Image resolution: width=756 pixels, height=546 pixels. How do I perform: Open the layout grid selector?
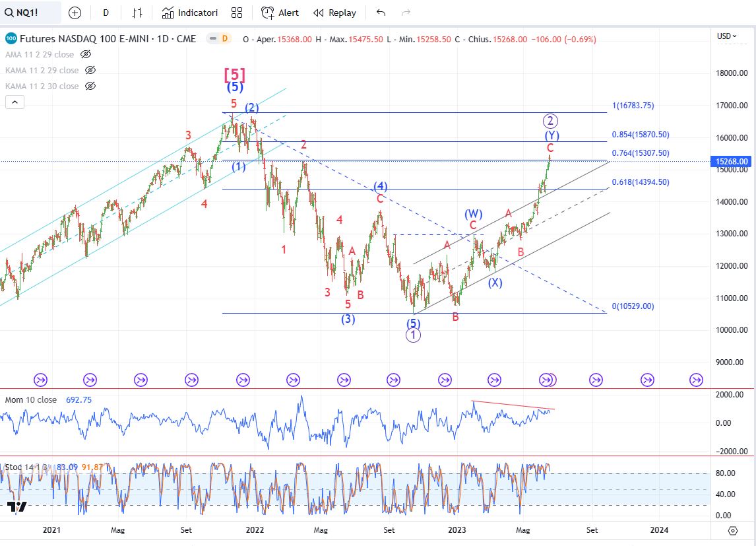click(x=237, y=13)
